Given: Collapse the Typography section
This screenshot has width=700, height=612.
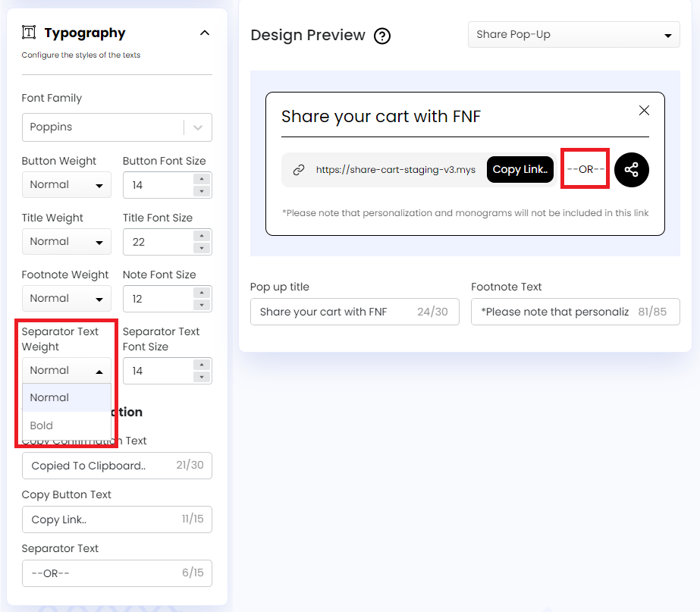Looking at the screenshot, I should click(204, 33).
